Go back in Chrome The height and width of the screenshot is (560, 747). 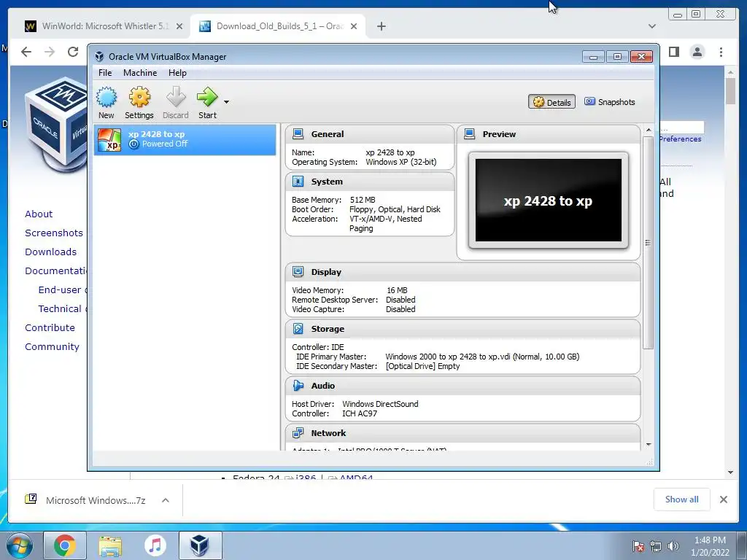[26, 52]
